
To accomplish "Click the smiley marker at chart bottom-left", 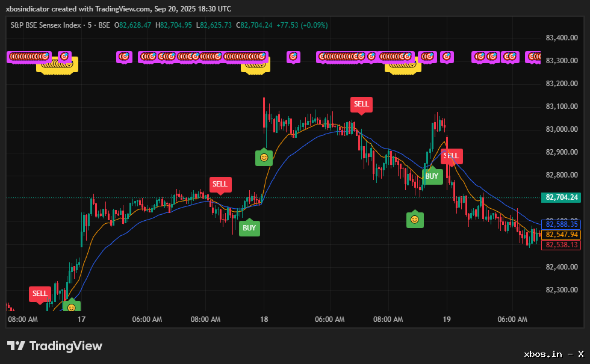I will point(72,307).
